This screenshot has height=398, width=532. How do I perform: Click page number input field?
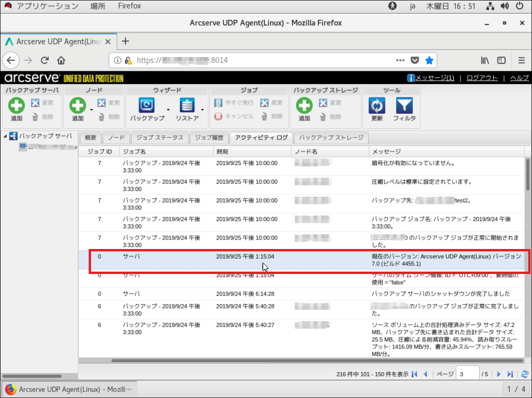(x=467, y=374)
